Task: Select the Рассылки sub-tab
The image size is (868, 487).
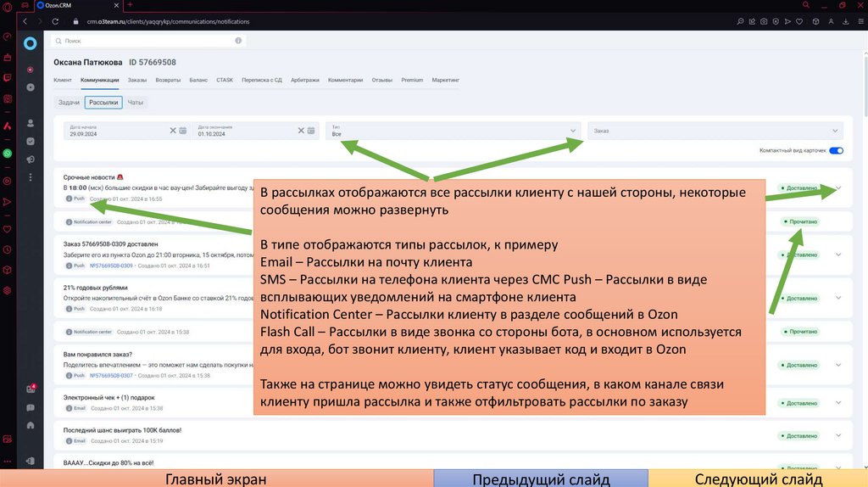Action: (103, 103)
